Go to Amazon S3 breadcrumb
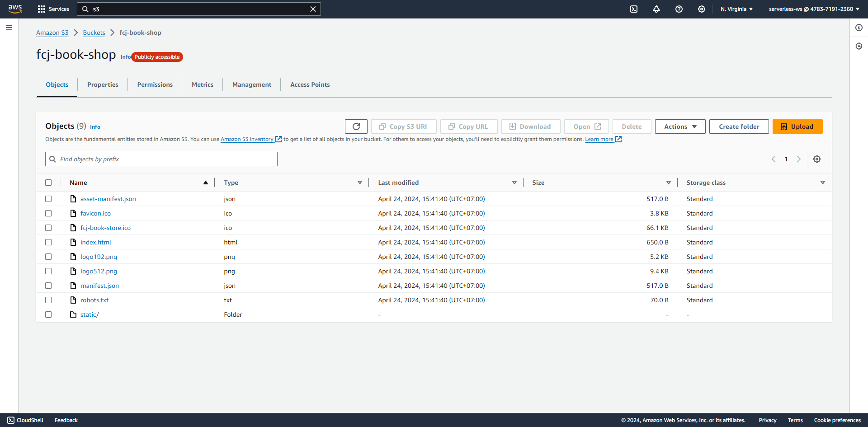This screenshot has height=427, width=868. [x=52, y=33]
